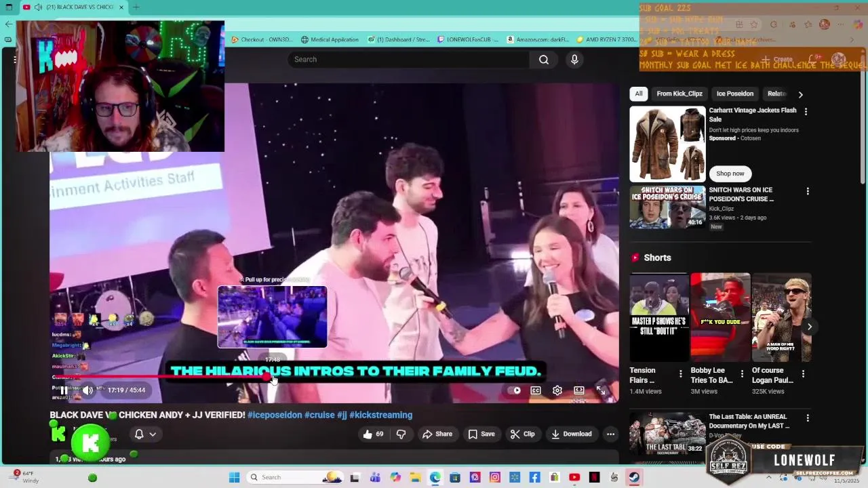Open Checkout - OWN3D bookmark

click(262, 39)
